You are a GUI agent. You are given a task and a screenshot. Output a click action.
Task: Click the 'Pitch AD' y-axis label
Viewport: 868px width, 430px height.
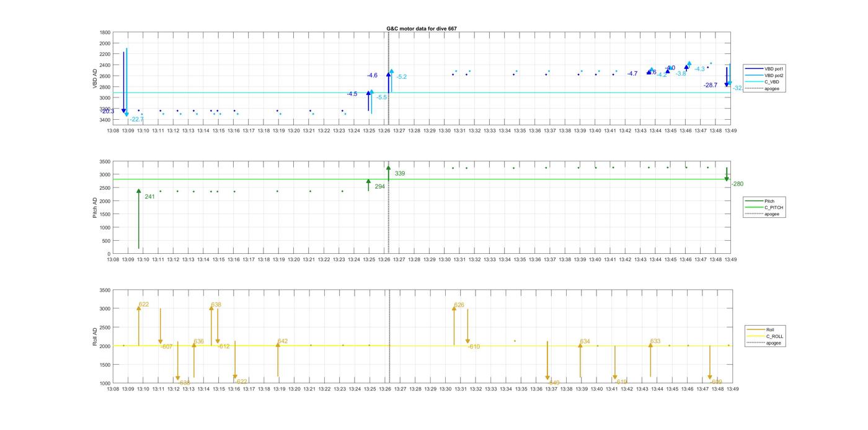[95, 207]
